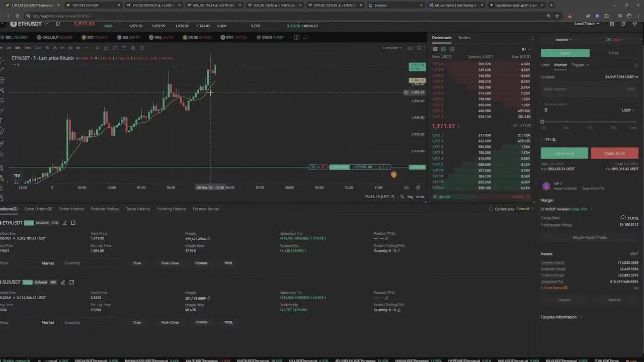Expand the Futures Information section

click(561, 317)
